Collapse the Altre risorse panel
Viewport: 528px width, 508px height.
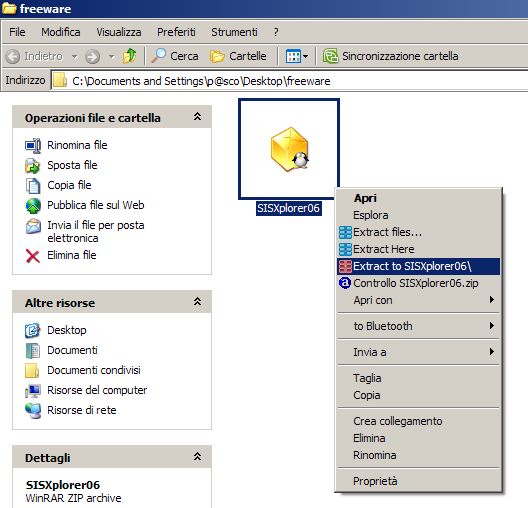pos(197,301)
